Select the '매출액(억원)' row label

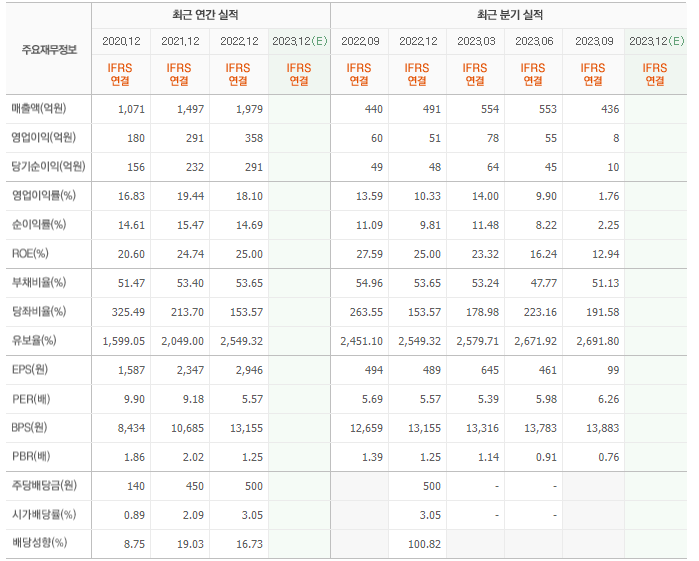[x=39, y=108]
